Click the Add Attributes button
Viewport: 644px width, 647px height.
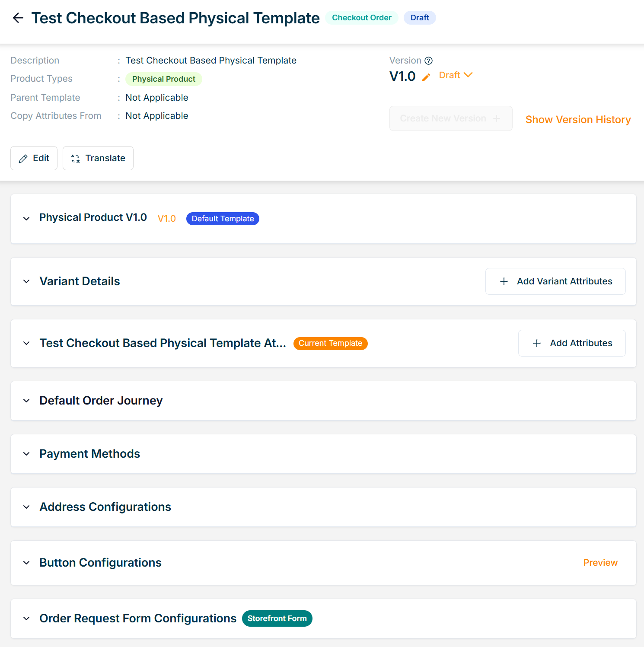click(x=572, y=343)
